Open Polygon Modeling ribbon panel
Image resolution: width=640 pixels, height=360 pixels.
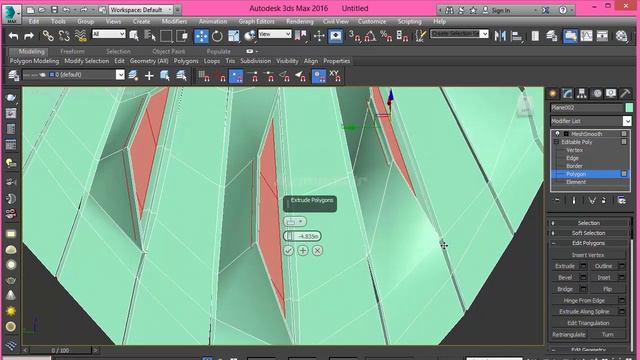click(x=34, y=61)
